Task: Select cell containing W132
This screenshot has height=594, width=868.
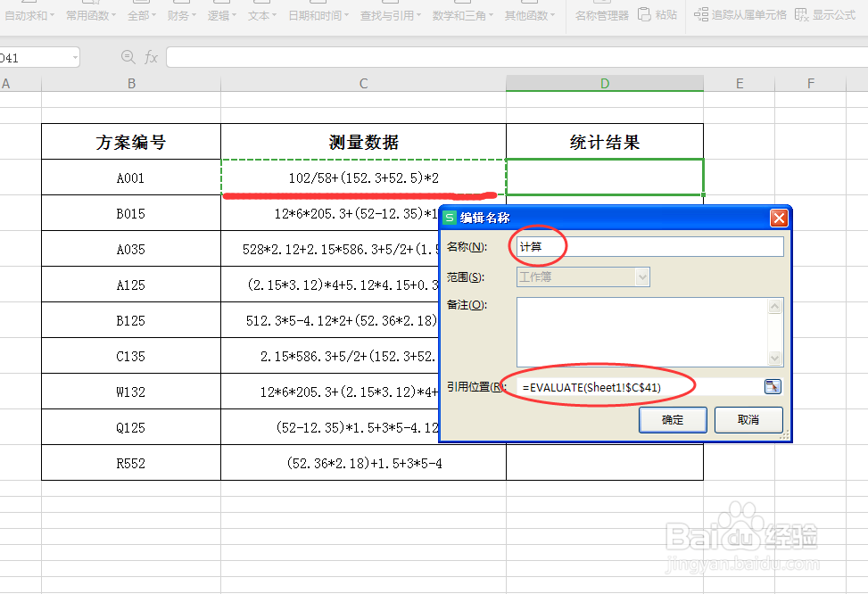Action: (x=131, y=392)
